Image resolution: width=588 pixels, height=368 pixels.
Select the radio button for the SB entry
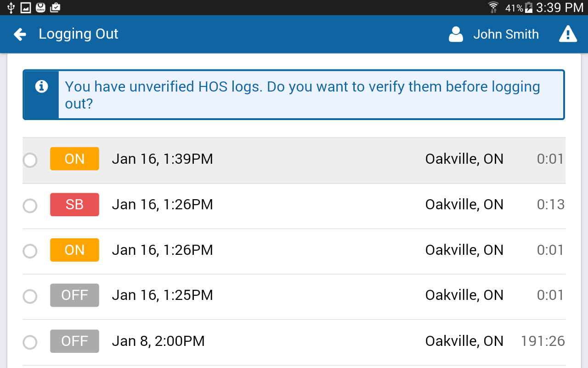click(x=30, y=206)
